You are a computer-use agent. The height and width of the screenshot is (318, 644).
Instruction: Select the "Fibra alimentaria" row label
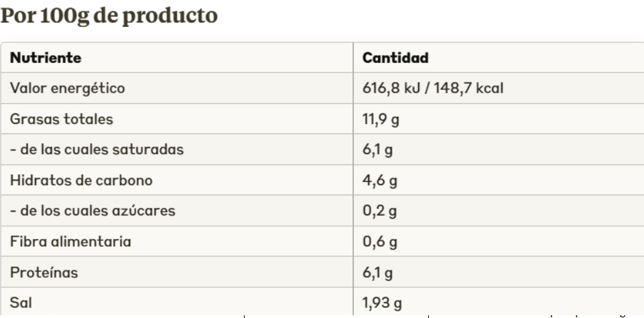[70, 242]
